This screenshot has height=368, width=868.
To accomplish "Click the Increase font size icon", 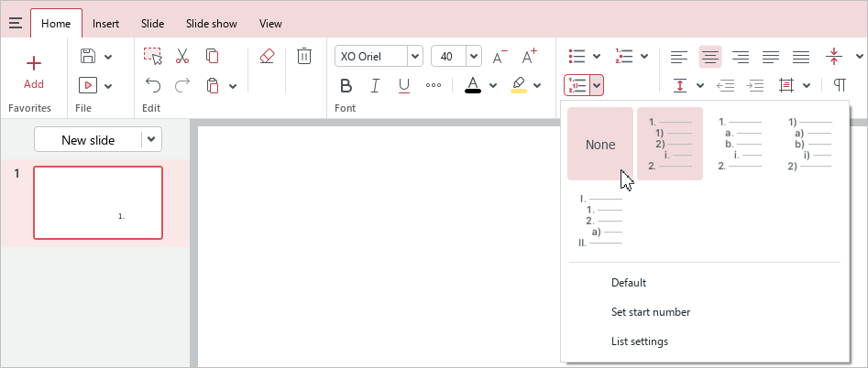I will (x=529, y=57).
